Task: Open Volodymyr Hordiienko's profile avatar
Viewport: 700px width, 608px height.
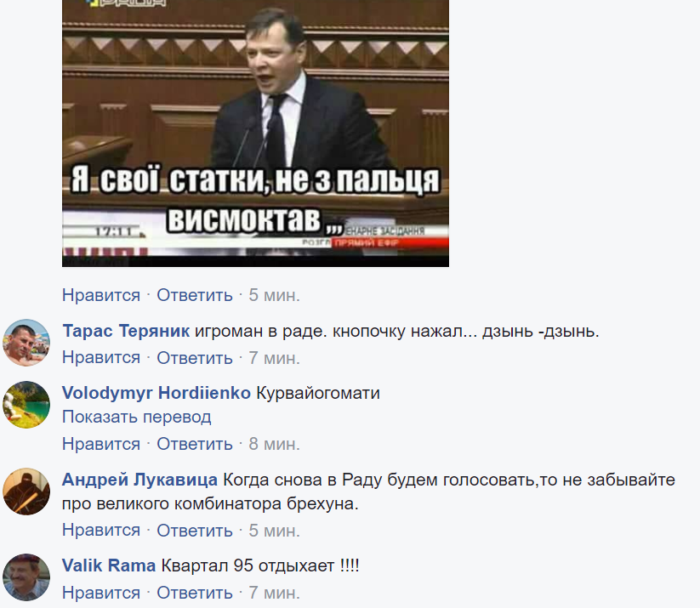Action: pyautogui.click(x=26, y=405)
